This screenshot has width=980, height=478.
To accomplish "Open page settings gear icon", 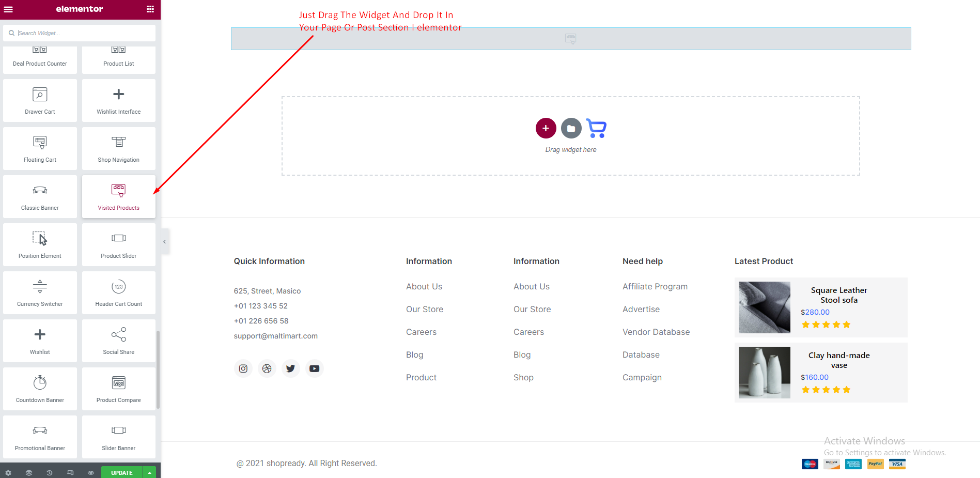I will (x=8, y=472).
